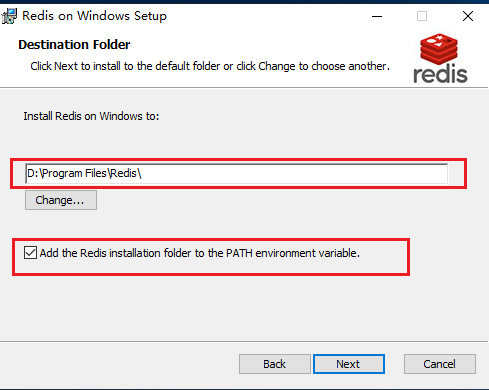
Task: Go Back to the previous setup step
Action: (x=275, y=364)
